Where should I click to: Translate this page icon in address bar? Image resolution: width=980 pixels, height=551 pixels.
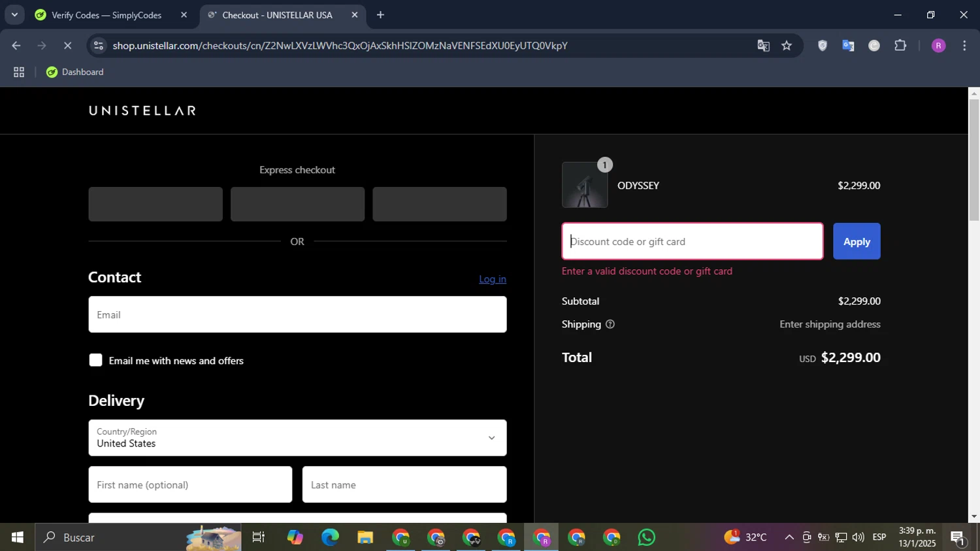click(x=763, y=46)
